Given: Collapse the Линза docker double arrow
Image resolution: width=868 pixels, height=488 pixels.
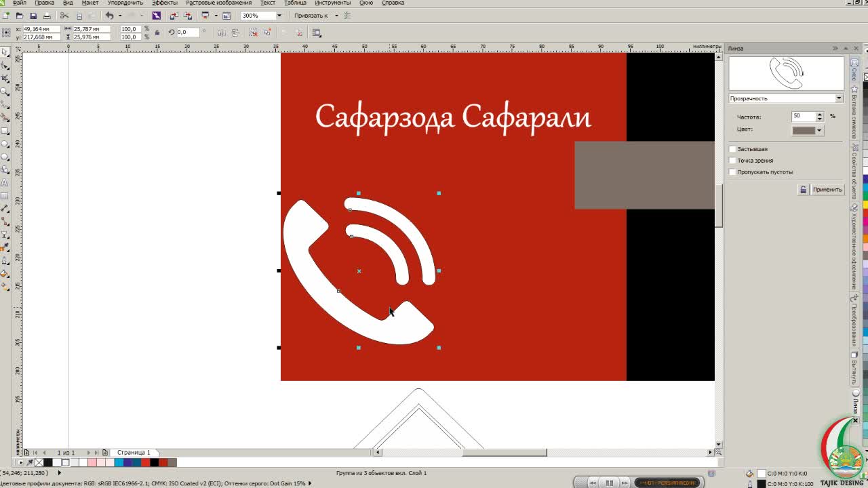Looking at the screenshot, I should pos(835,48).
